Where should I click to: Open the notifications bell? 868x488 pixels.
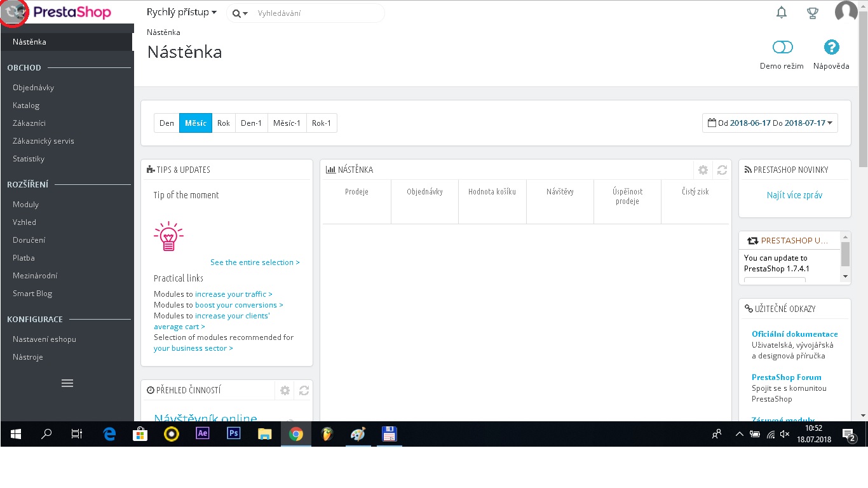[x=782, y=13]
